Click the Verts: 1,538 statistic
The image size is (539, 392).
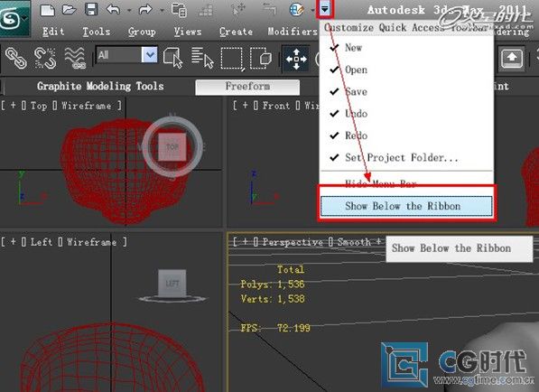coord(273,298)
